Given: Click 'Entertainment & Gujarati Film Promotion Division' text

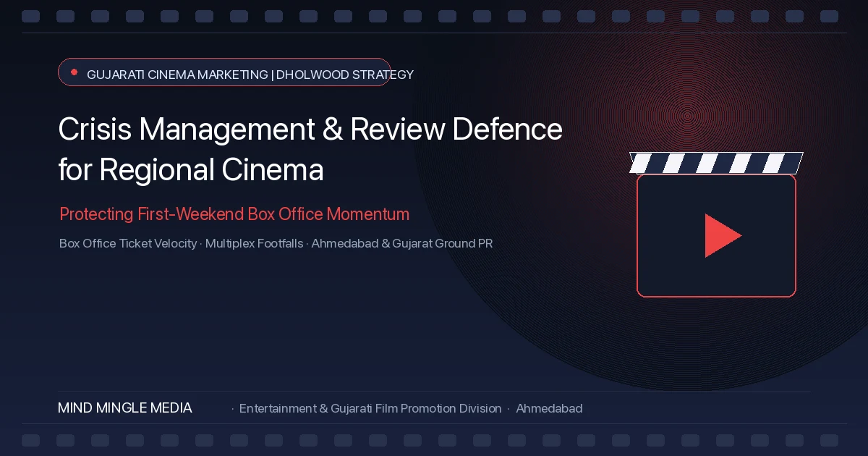Looking at the screenshot, I should 370,408.
